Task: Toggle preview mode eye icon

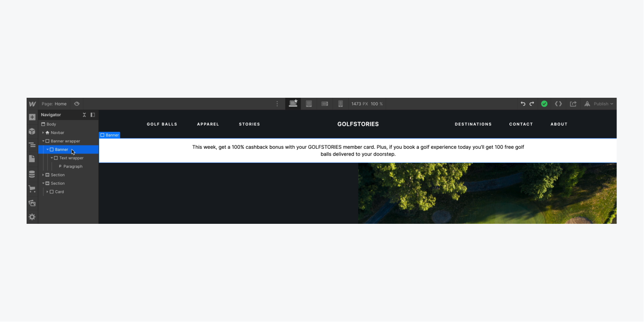Action: pyautogui.click(x=77, y=104)
